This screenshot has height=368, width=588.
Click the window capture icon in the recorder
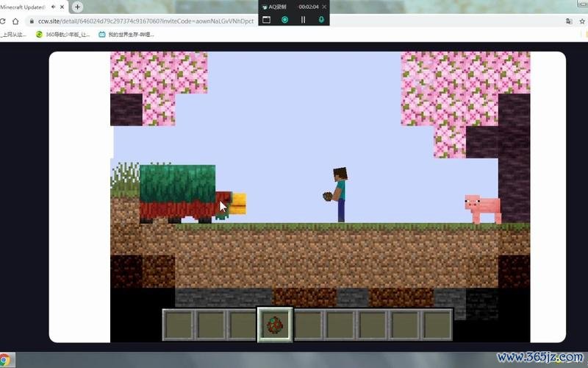pyautogui.click(x=267, y=20)
